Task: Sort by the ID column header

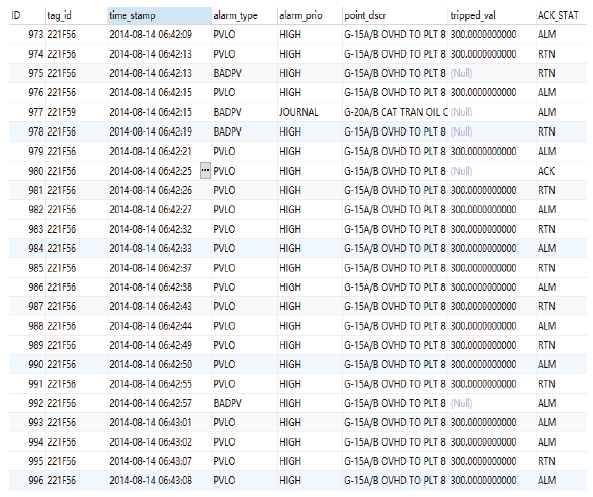Action: [27, 16]
